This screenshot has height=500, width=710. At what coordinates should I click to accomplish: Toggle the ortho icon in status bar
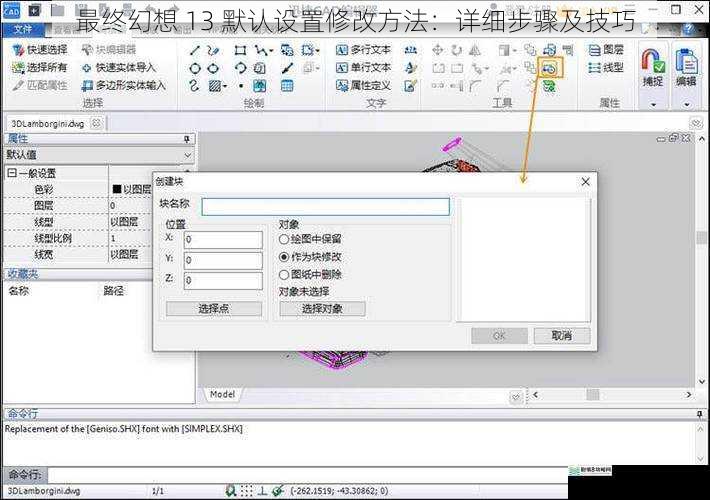coord(263,490)
